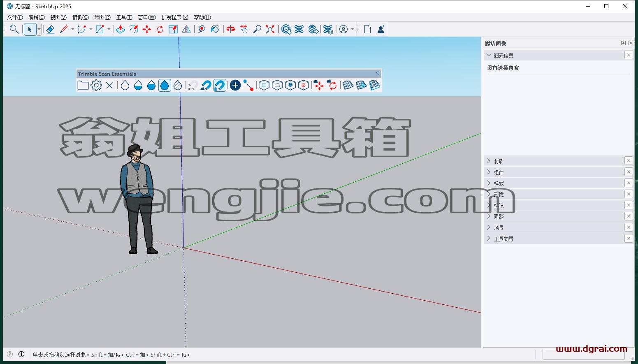638x364 pixels.
Task: Click the add-person icon in toolbar
Action: (381, 29)
